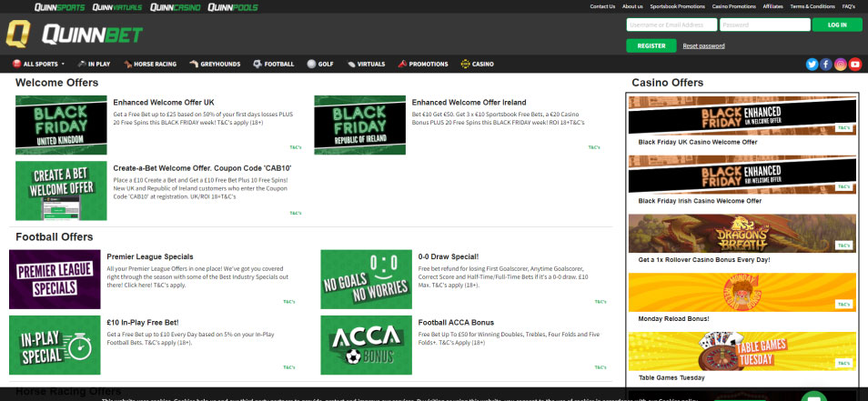Open Black Friday Republic of Ireland banner
868x401 pixels.
pyautogui.click(x=359, y=125)
